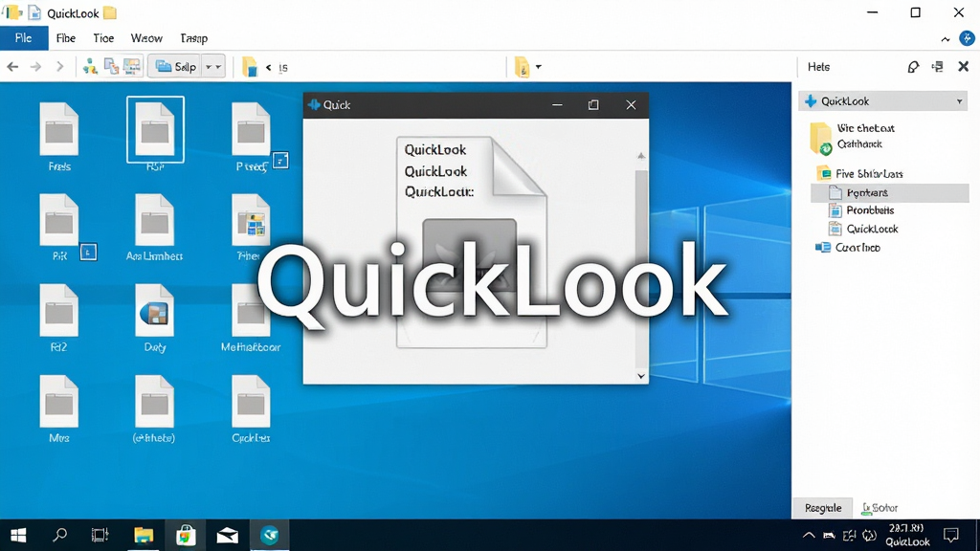The image size is (980, 551).
Task: Go forward with the right arrow
Action: pos(35,67)
